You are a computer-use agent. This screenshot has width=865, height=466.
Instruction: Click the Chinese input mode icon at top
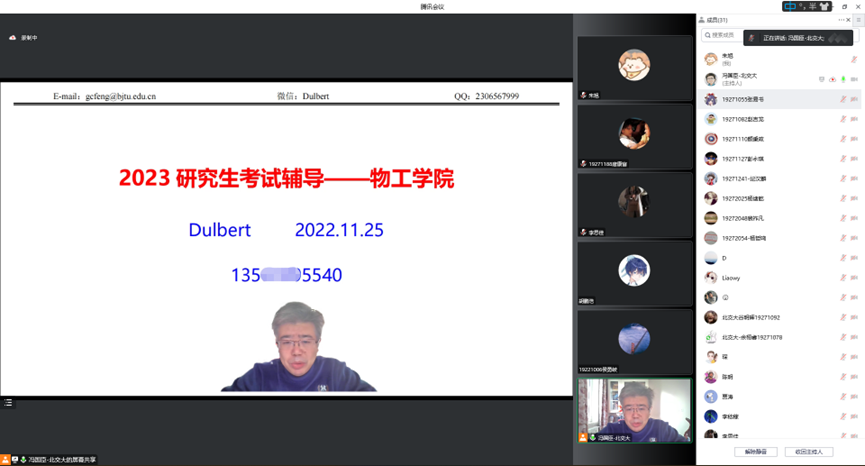point(791,7)
